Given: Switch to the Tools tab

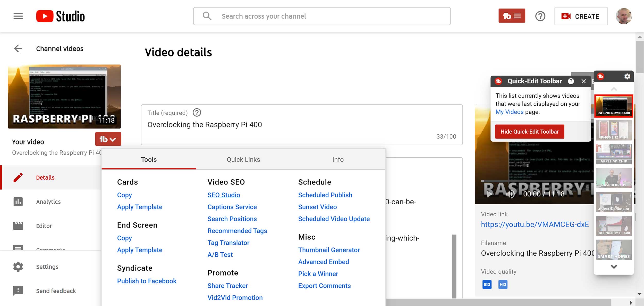Looking at the screenshot, I should coord(149,159).
